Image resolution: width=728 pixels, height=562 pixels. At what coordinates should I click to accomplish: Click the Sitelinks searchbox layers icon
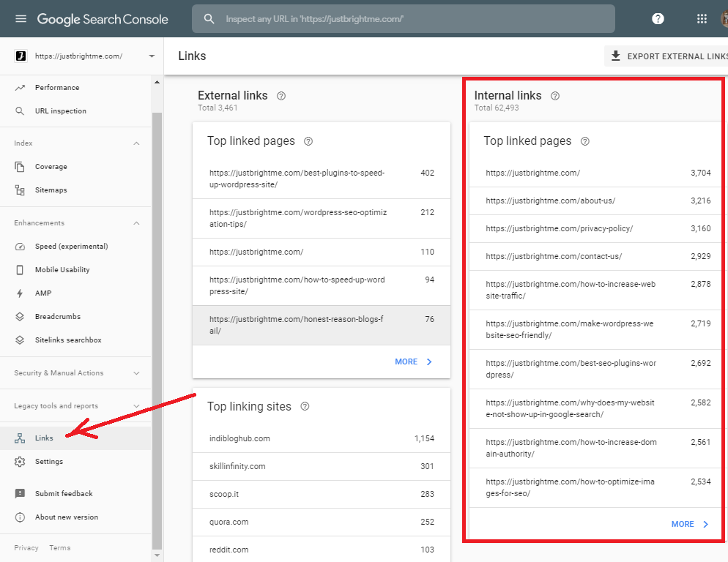(x=20, y=340)
